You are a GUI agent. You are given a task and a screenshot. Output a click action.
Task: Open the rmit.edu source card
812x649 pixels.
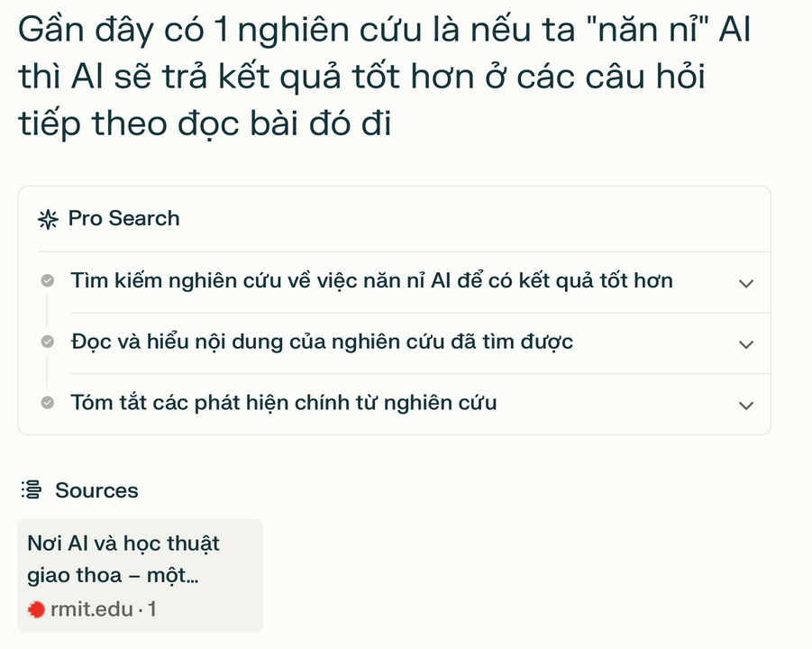140,575
